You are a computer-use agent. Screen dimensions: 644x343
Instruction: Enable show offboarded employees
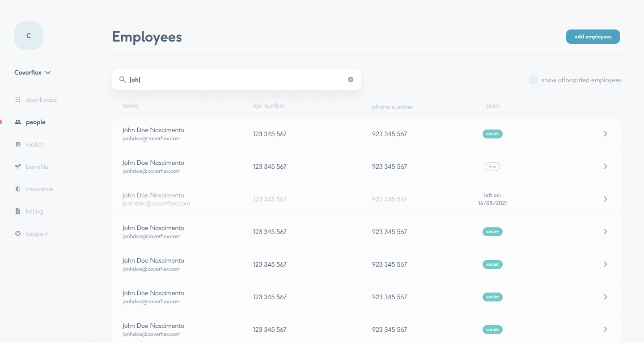(534, 79)
